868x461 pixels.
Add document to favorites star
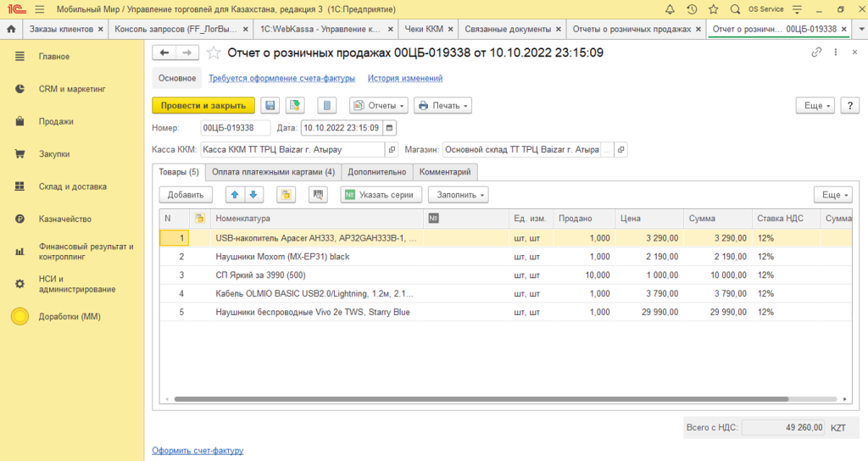(x=213, y=53)
